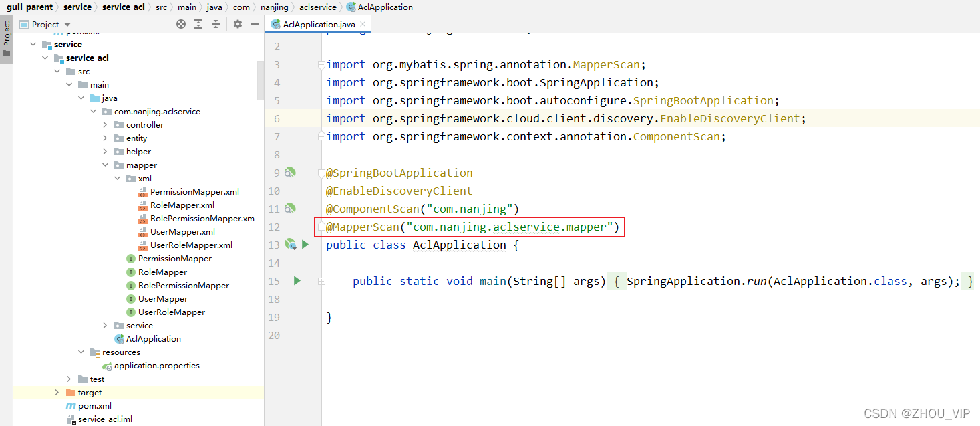Close the AclApplication.java editor tab
Image resolution: width=980 pixels, height=426 pixels.
(x=361, y=24)
